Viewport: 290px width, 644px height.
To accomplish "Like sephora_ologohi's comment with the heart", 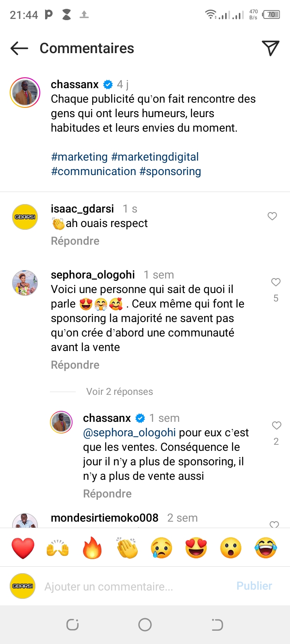I will (x=276, y=282).
